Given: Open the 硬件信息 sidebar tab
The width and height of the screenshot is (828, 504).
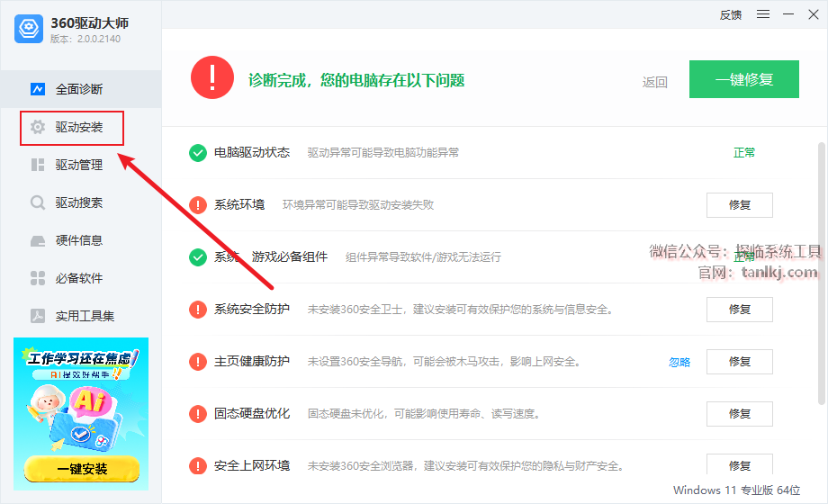Looking at the screenshot, I should (x=81, y=240).
